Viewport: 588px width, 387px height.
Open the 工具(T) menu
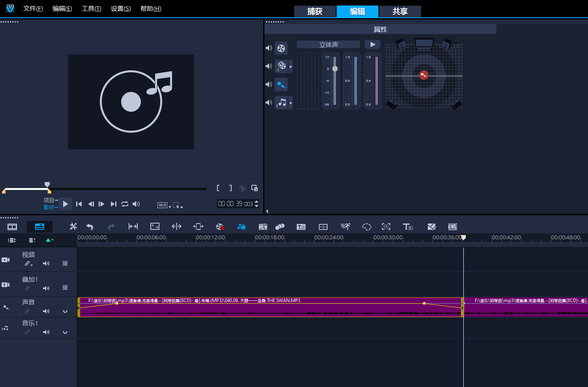[x=92, y=9]
